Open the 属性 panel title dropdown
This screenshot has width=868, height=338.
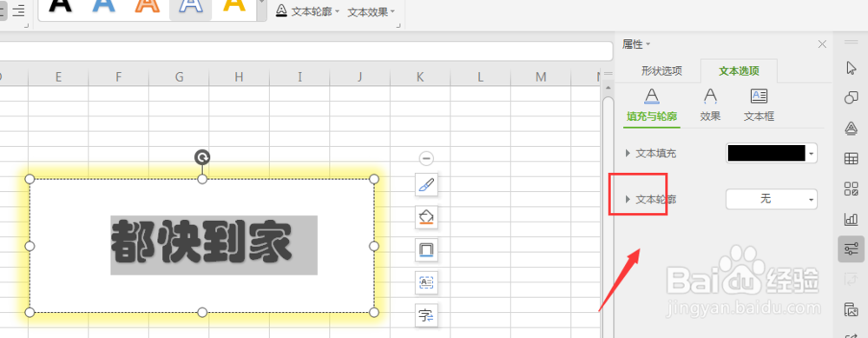click(636, 43)
